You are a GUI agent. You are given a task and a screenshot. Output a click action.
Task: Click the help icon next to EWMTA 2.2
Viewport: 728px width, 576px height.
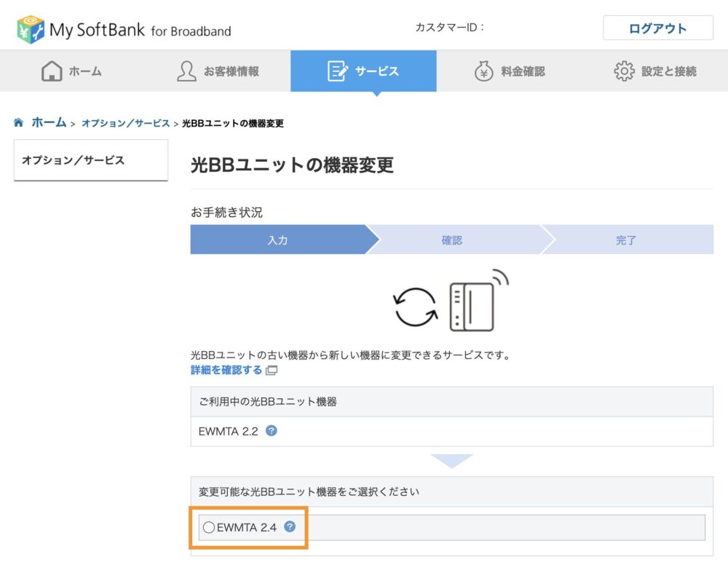[272, 431]
